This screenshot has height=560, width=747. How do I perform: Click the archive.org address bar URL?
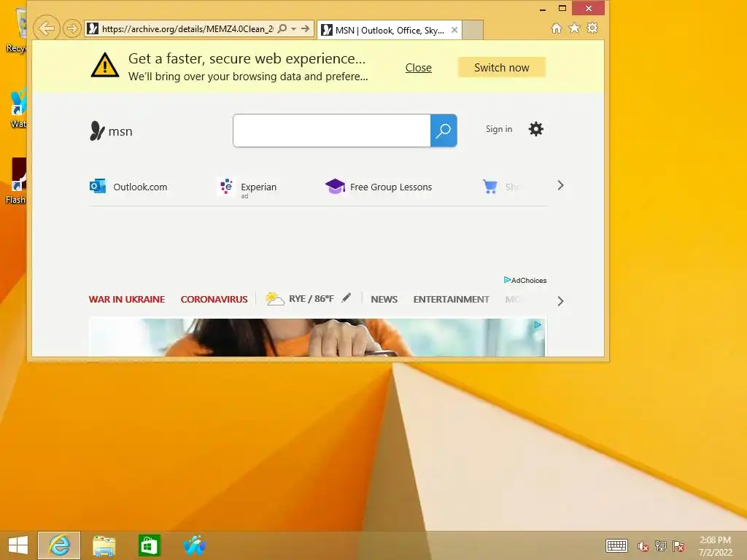187,29
